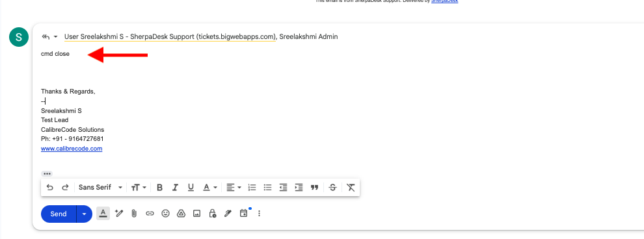Open the www.calibrecode.com link
Screen dimensions: 644x239
coord(72,149)
